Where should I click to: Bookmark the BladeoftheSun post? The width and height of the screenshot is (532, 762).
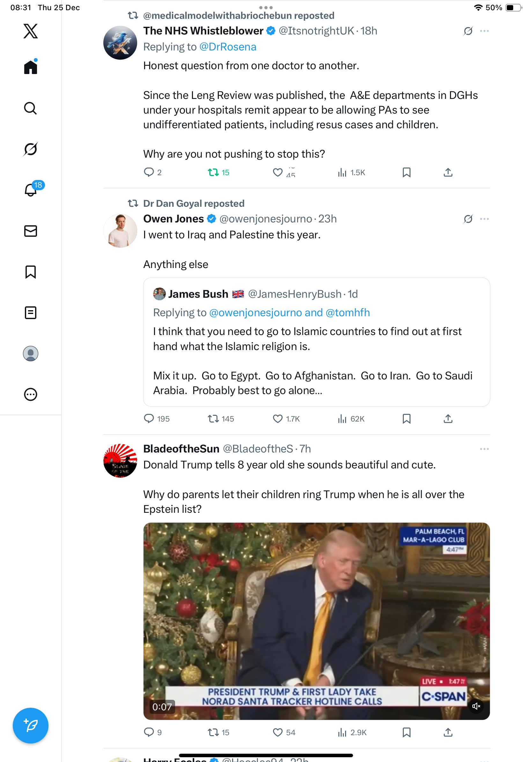coord(406,732)
